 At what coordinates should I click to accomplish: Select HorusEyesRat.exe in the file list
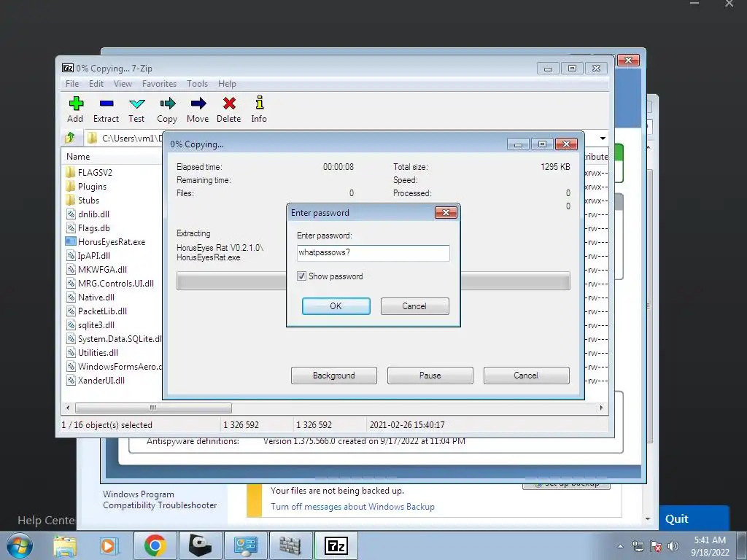pos(105,242)
